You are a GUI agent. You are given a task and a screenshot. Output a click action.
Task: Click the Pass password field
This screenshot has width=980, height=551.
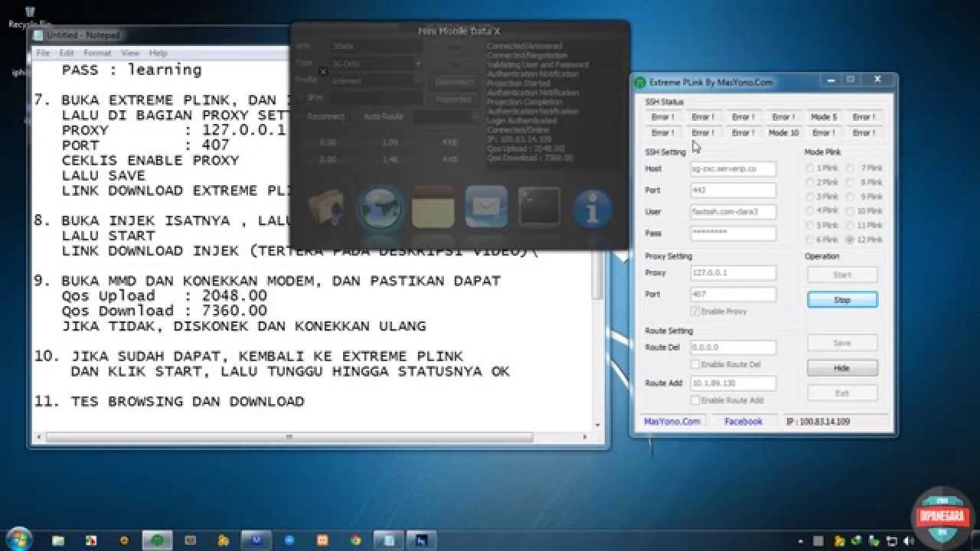tap(733, 233)
